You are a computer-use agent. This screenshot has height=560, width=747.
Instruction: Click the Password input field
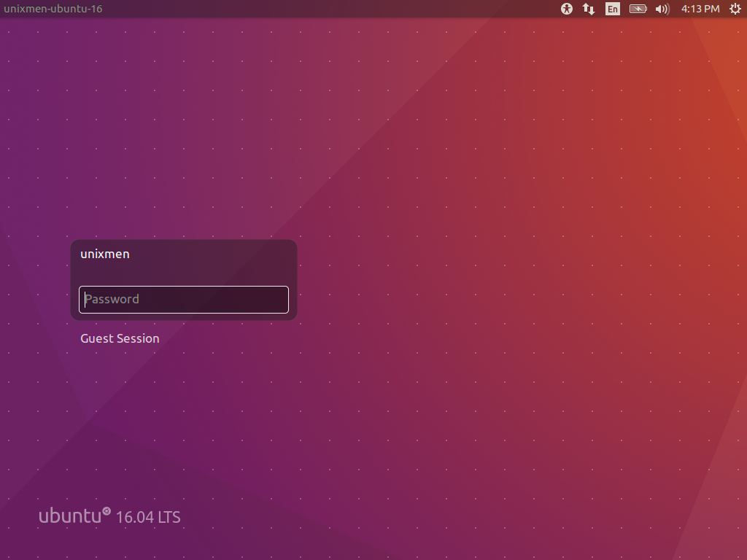(x=184, y=300)
